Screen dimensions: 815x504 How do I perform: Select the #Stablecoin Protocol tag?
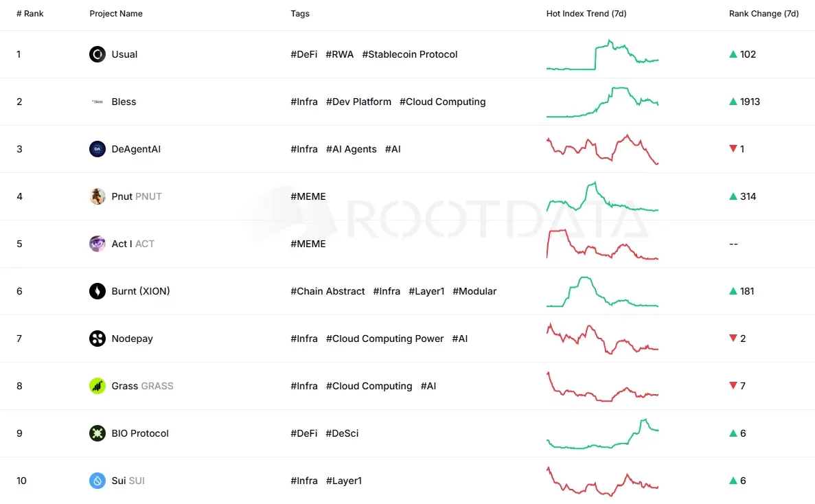410,54
